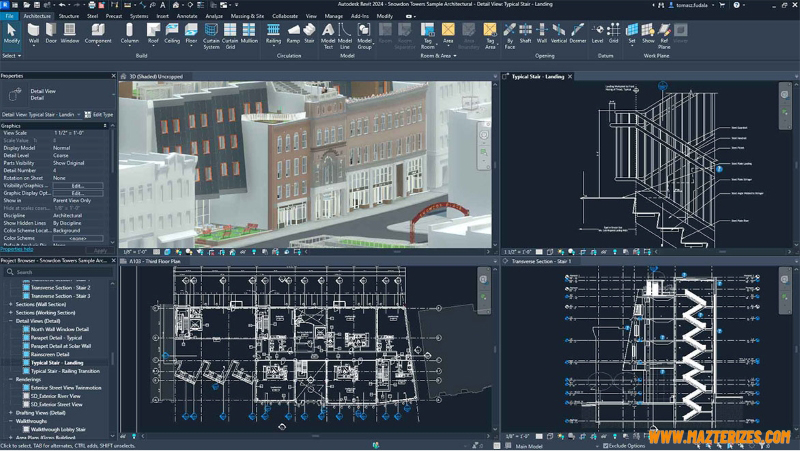Select the Window tool
This screenshot has width=800, height=451.
click(x=70, y=34)
